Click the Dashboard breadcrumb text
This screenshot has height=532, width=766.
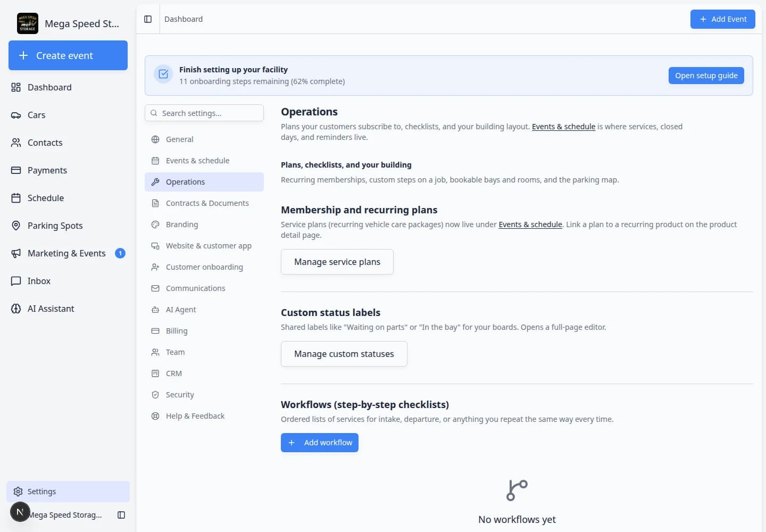coord(184,19)
